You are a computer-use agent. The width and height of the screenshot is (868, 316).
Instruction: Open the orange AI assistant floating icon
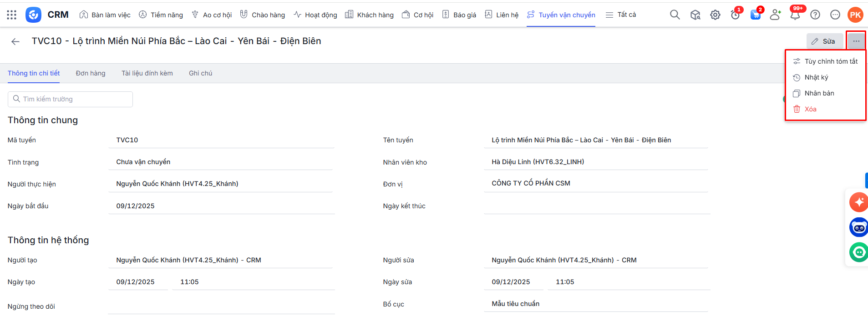(858, 202)
